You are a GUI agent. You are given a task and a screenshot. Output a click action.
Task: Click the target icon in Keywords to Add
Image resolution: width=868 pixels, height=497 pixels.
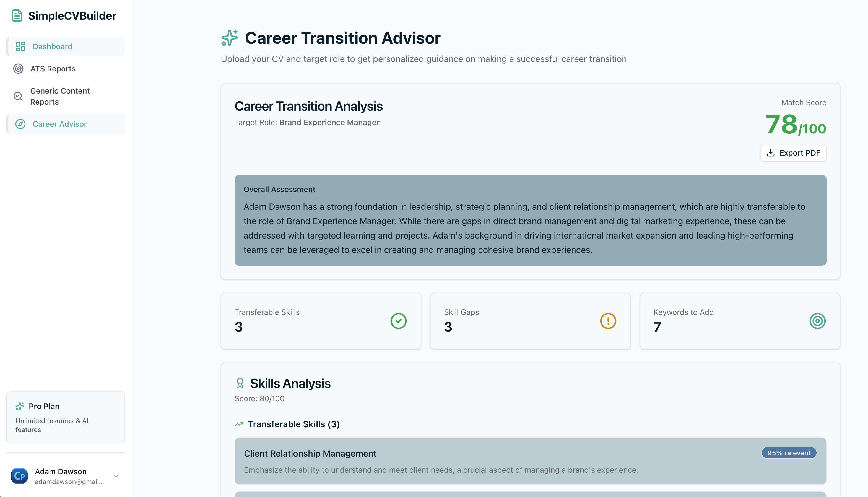point(817,321)
